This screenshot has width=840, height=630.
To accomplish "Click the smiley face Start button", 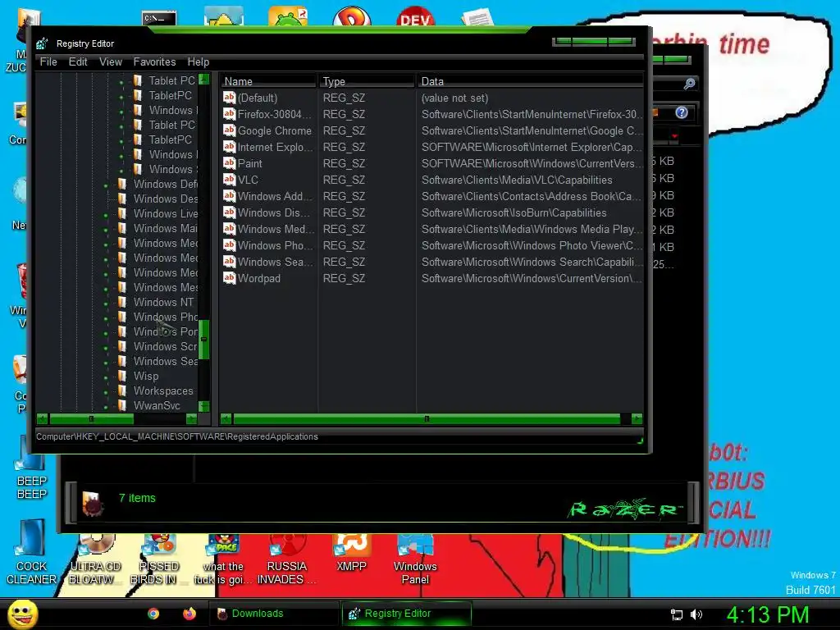I will (x=22, y=614).
